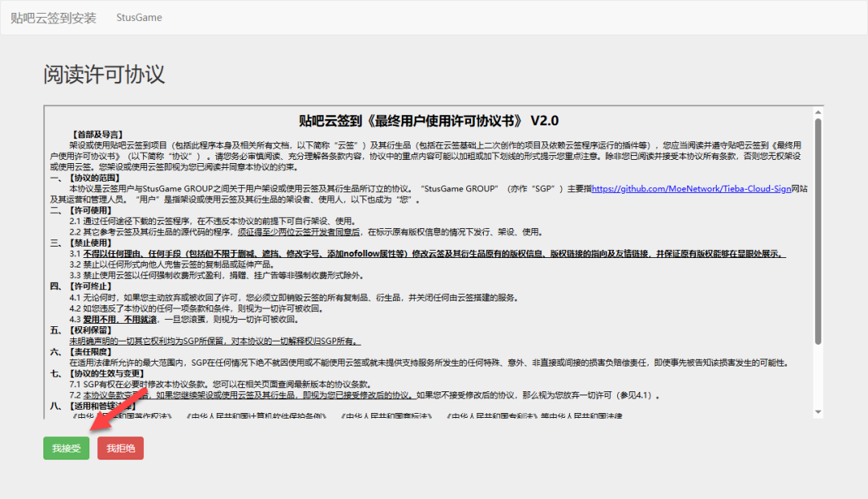Click the red 我拒绝 reject button
868x499 pixels.
(121, 448)
